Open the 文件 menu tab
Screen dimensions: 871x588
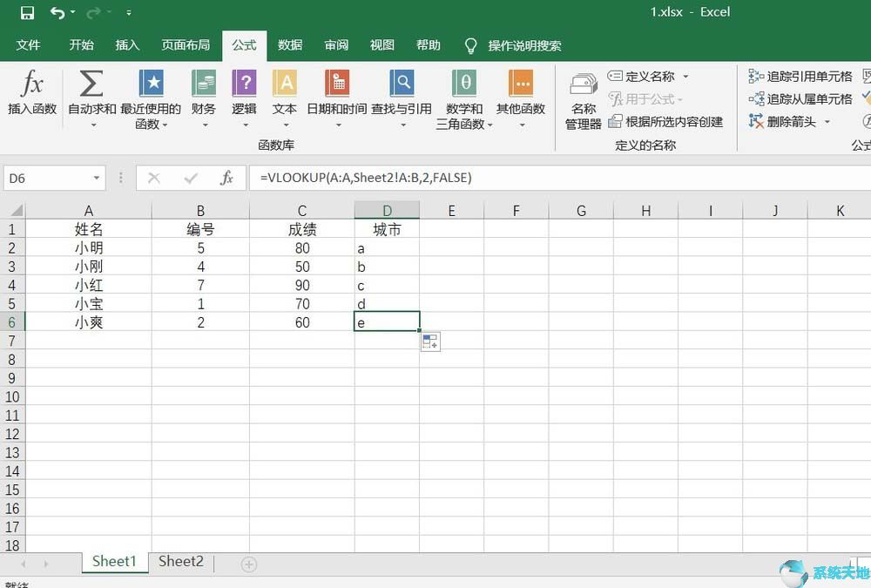(28, 45)
